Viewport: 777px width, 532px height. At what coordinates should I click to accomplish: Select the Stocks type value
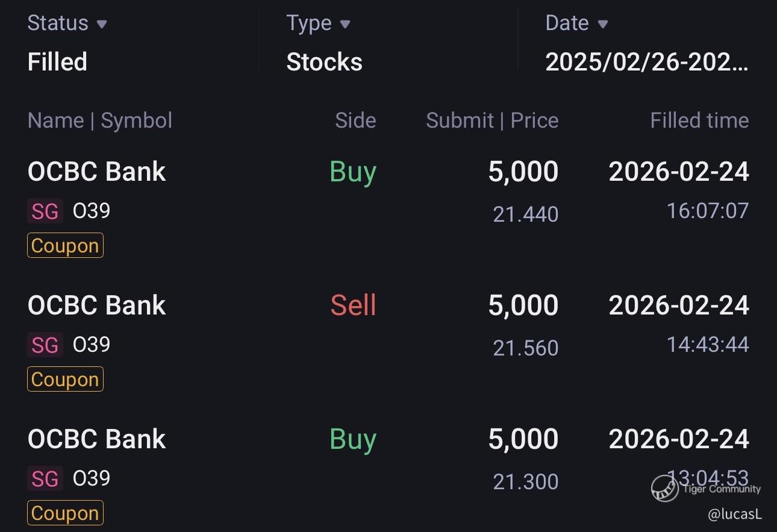[324, 62]
